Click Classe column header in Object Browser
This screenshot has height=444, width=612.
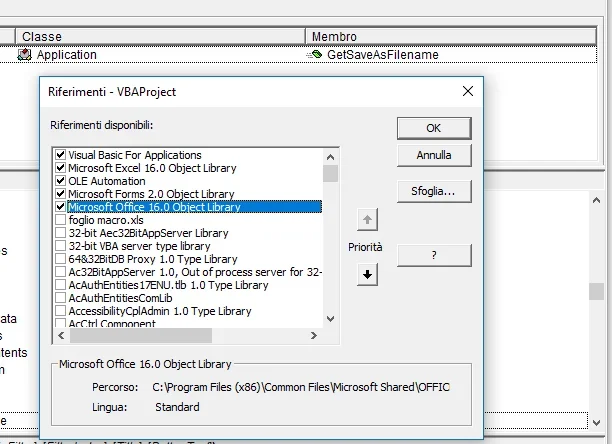[x=160, y=36]
